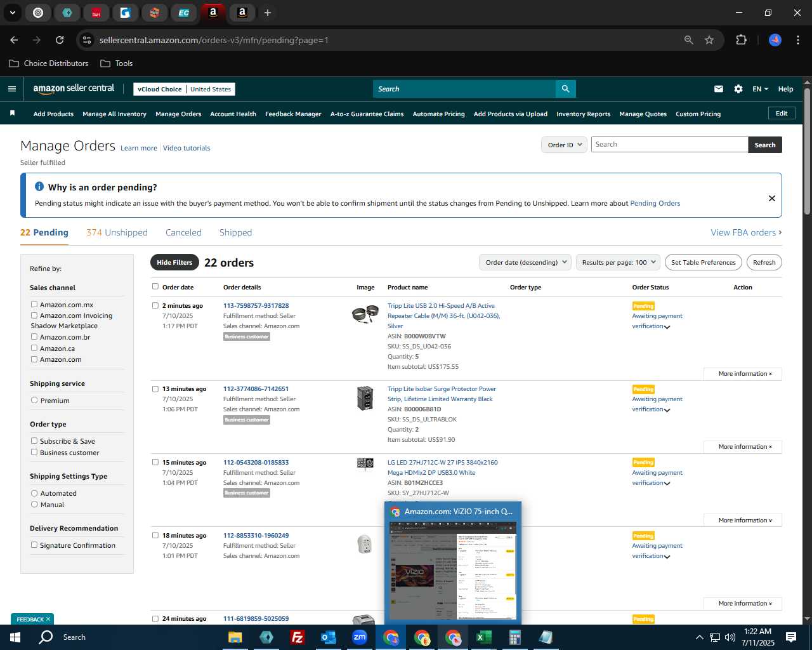This screenshot has height=650, width=812.
Task: Open Results per page dropdown
Action: [619, 262]
